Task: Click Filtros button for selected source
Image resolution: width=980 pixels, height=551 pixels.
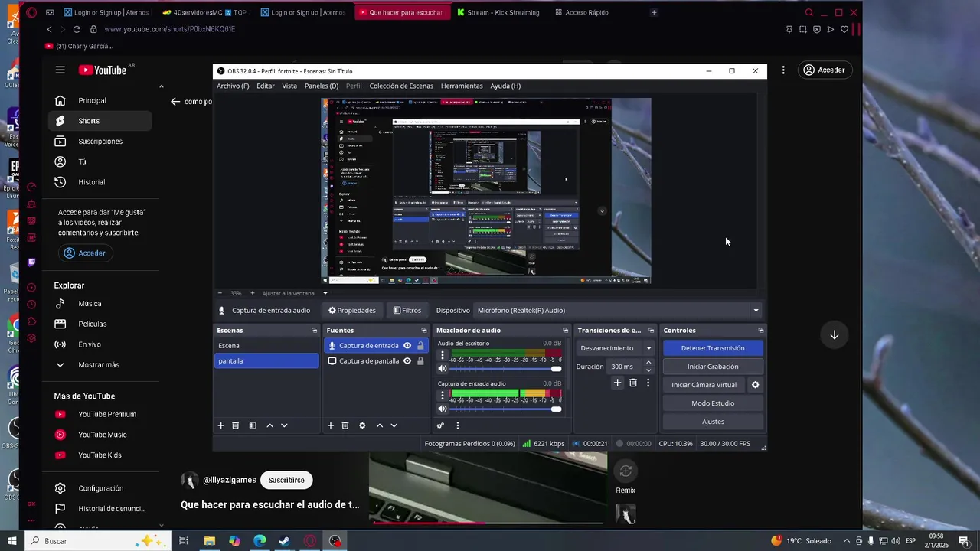Action: click(407, 310)
